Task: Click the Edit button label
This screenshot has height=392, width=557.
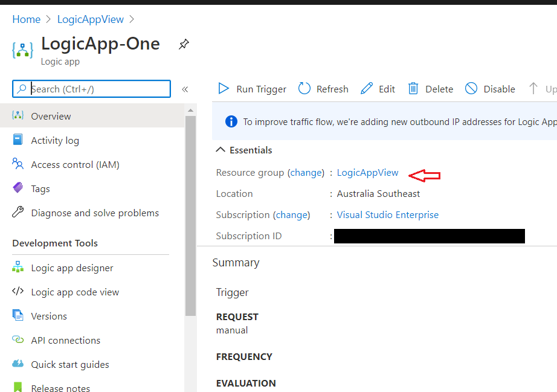Action: (x=387, y=89)
